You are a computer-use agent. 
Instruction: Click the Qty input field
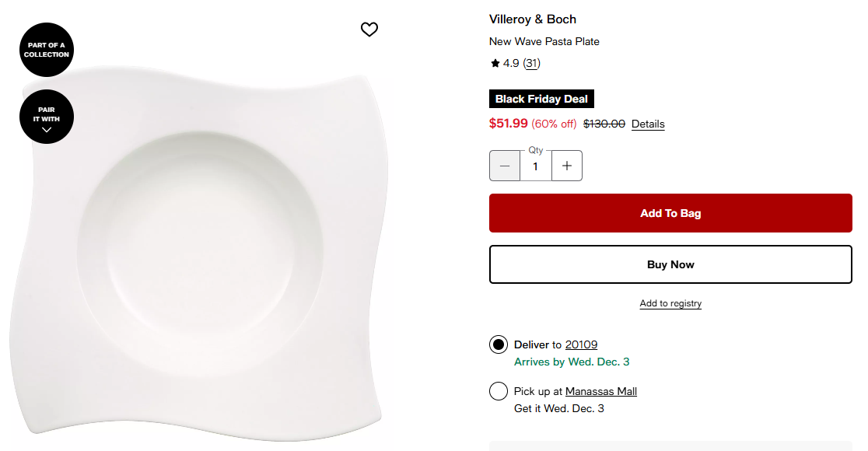click(x=535, y=166)
